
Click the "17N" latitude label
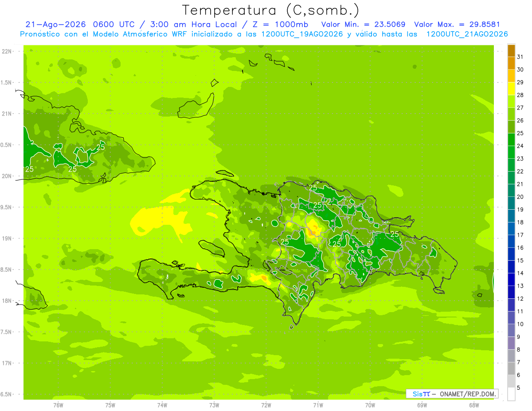click(7, 363)
